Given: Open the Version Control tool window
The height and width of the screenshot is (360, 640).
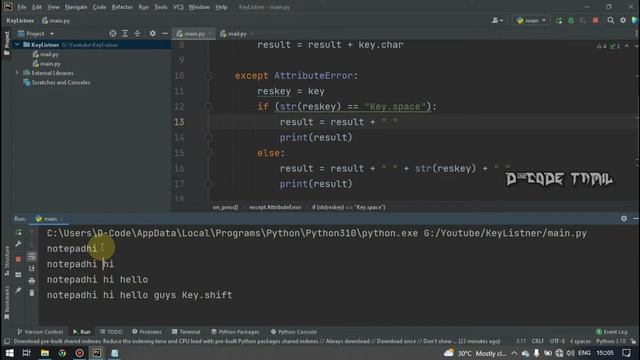Looking at the screenshot, I should click(x=40, y=331).
